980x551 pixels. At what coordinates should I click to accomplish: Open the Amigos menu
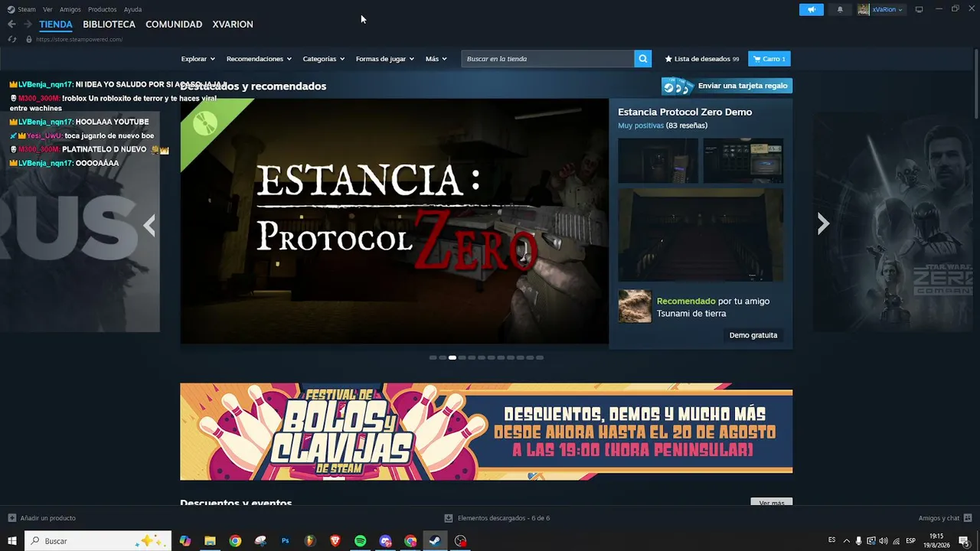[70, 9]
